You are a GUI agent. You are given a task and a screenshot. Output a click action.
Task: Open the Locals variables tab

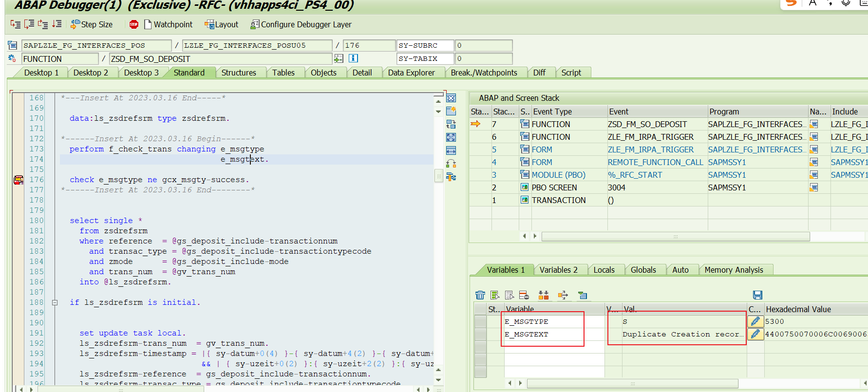(x=604, y=270)
